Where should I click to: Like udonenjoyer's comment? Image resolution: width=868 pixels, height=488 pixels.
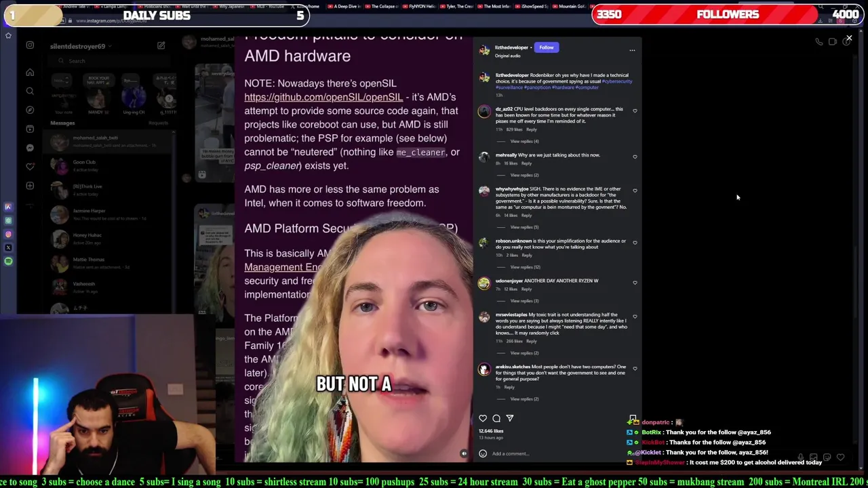coord(635,282)
